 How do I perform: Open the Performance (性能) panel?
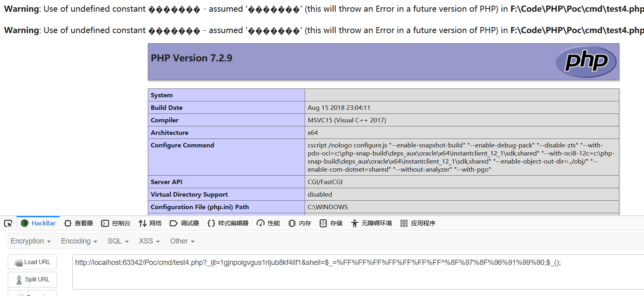(268, 223)
